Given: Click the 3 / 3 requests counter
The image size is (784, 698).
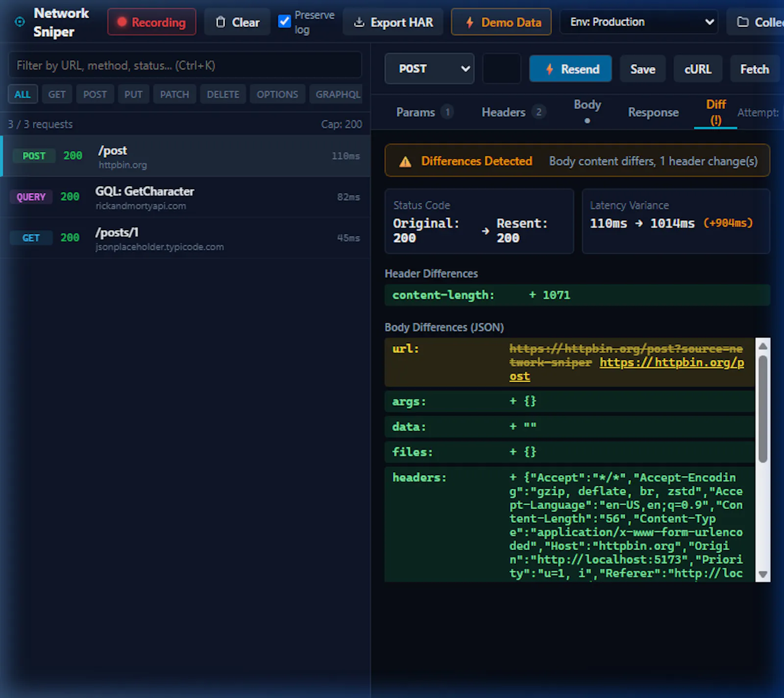Looking at the screenshot, I should tap(40, 124).
